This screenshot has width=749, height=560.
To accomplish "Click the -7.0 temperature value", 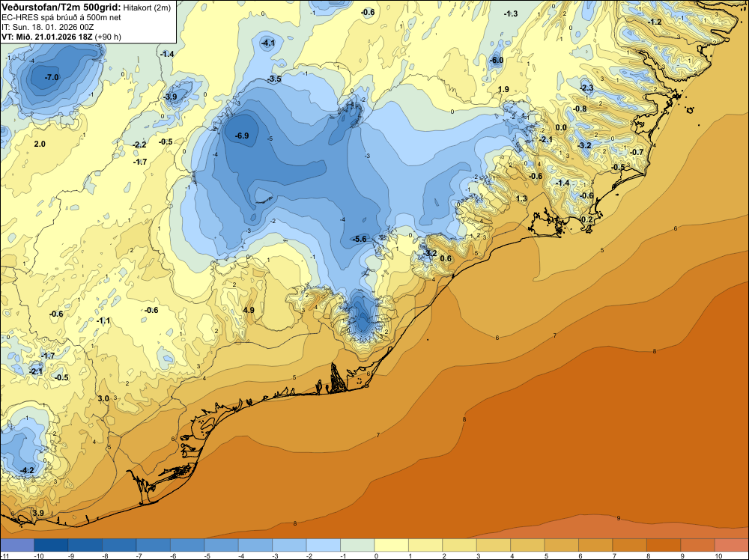I will [52, 77].
